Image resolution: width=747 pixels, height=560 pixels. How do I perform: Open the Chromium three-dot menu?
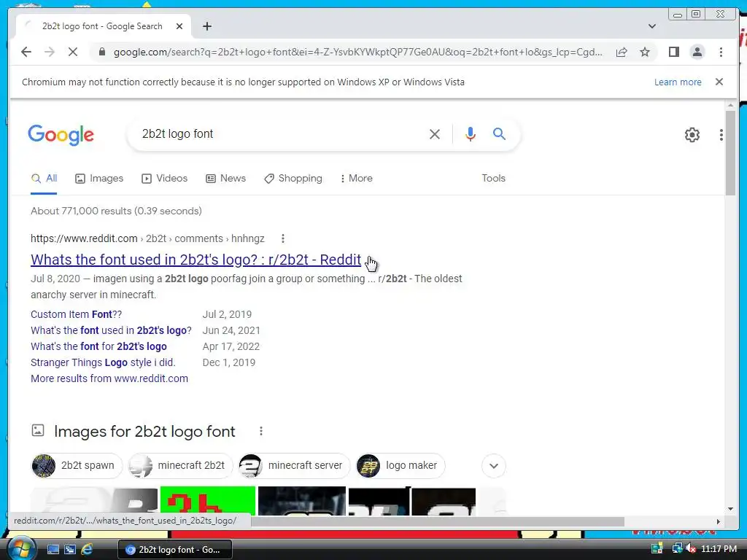[721, 52]
